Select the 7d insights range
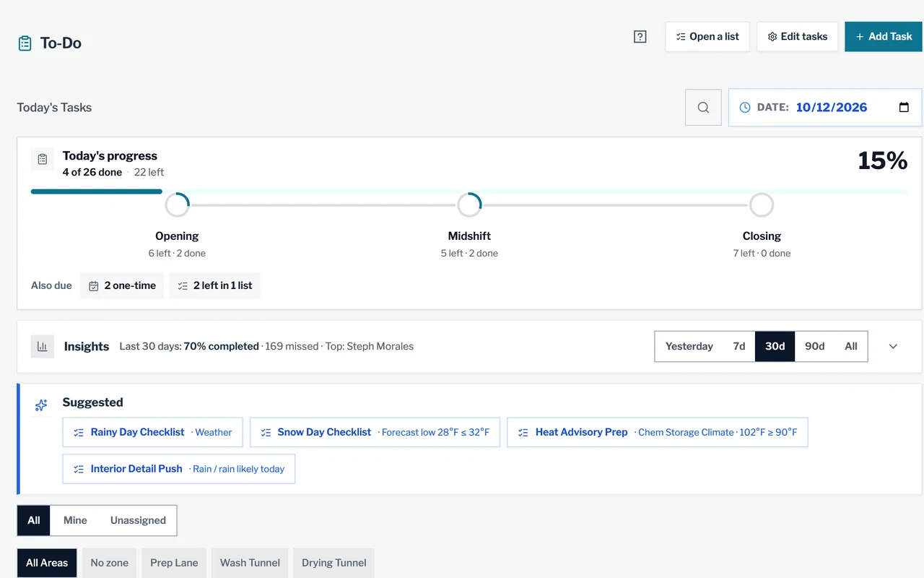The width and height of the screenshot is (924, 578). click(x=739, y=347)
